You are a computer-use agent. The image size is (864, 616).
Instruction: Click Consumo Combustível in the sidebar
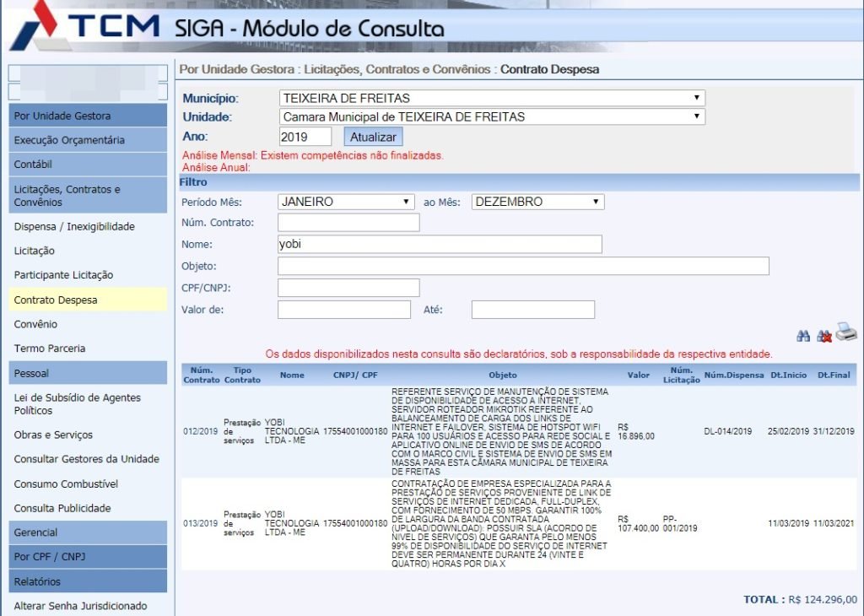66,484
